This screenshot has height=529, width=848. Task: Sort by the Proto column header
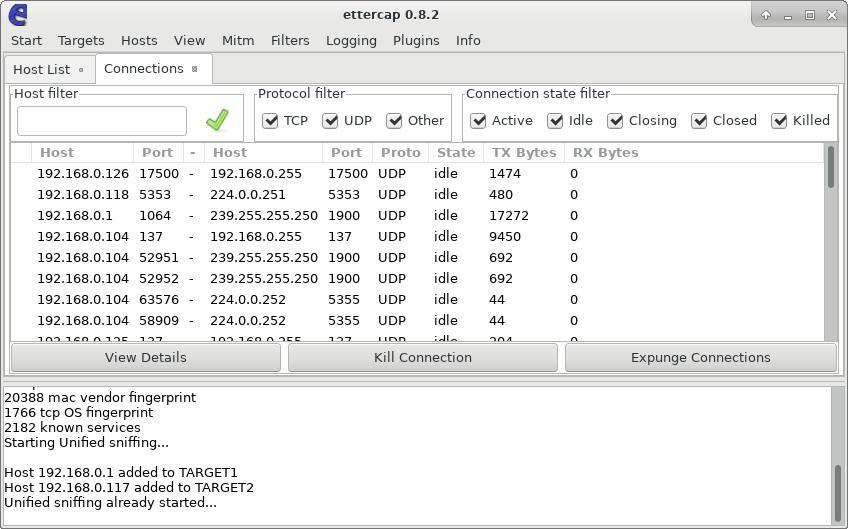click(x=400, y=153)
